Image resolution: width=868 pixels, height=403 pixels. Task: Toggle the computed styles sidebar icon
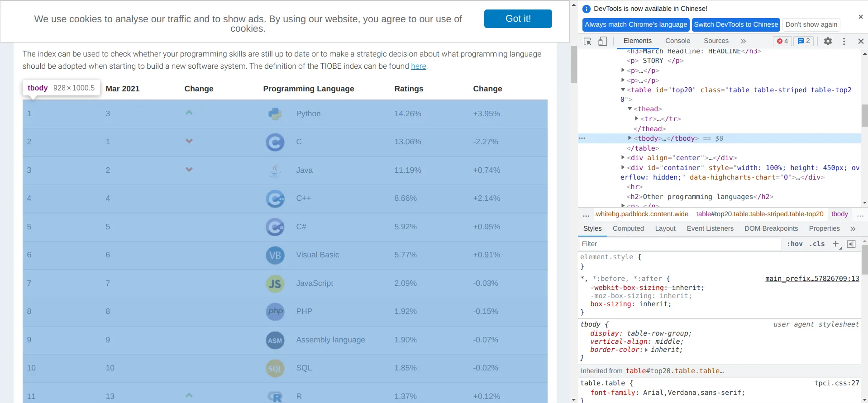click(x=851, y=244)
